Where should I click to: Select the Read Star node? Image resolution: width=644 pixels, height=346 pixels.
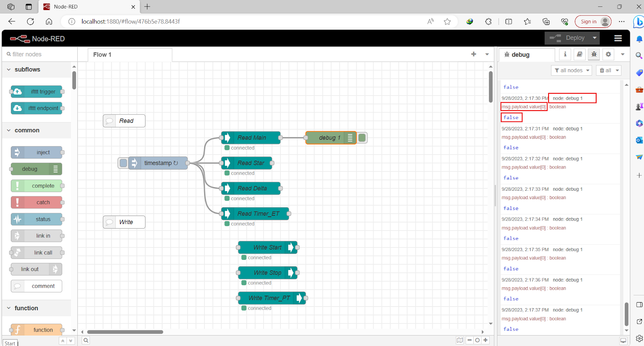(247, 163)
